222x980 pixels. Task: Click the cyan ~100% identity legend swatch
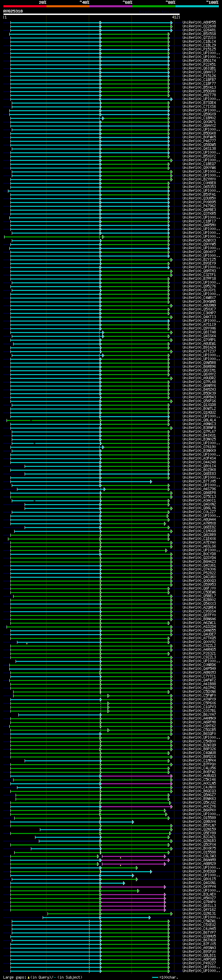pyautogui.click(x=197, y=7)
